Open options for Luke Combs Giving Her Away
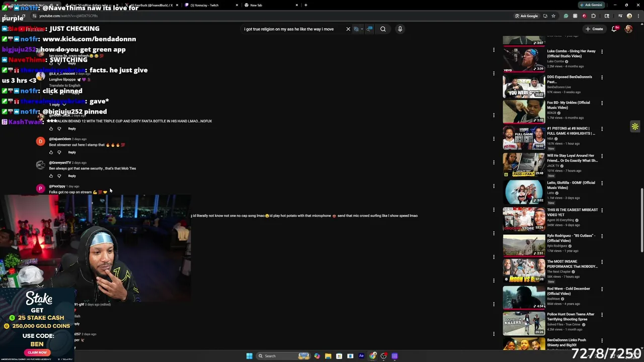 point(602,51)
